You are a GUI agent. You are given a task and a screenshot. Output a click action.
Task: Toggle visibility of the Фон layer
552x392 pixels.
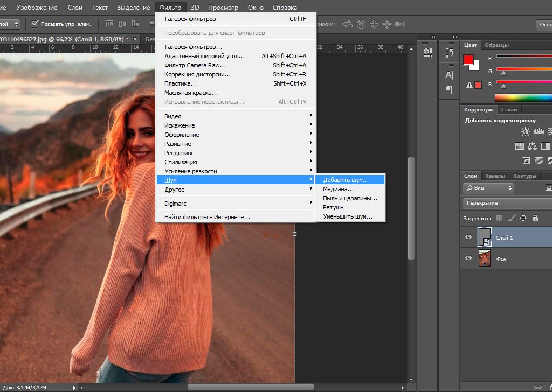click(468, 258)
